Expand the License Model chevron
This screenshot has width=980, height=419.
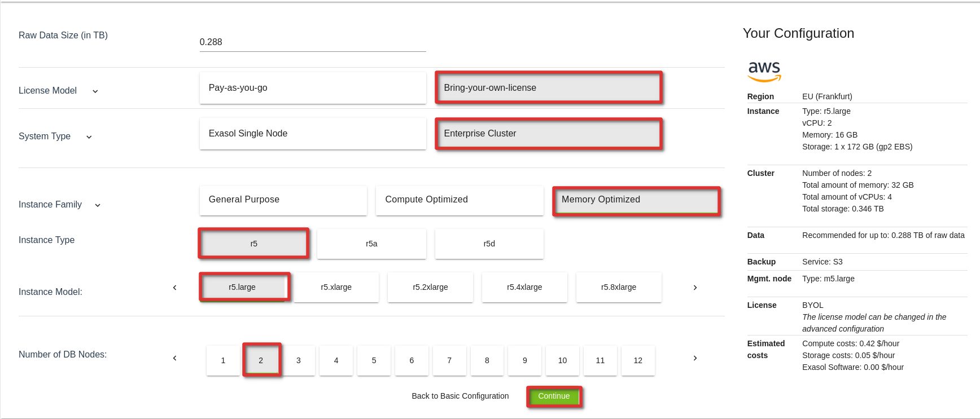click(95, 91)
